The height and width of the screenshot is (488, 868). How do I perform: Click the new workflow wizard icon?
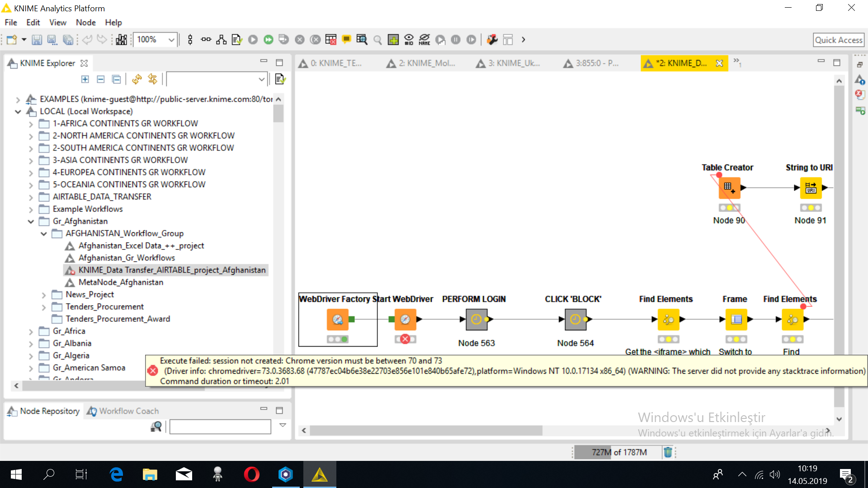click(12, 40)
